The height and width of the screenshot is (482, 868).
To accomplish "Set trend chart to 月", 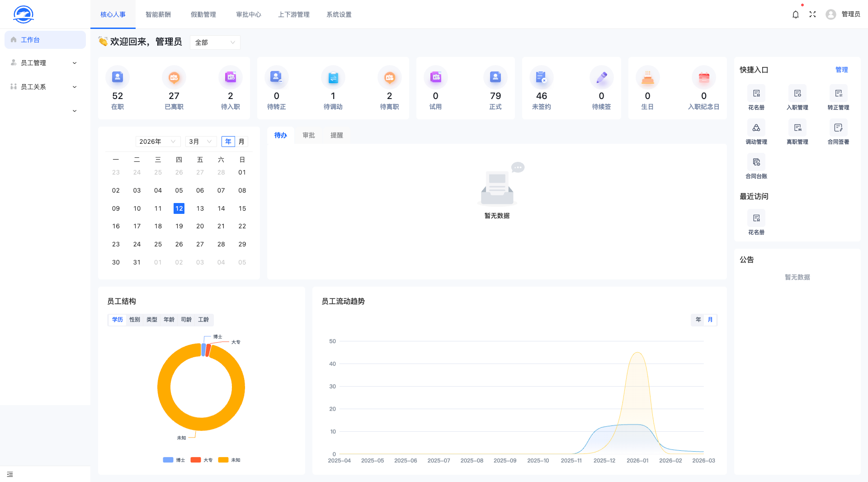I will point(710,320).
